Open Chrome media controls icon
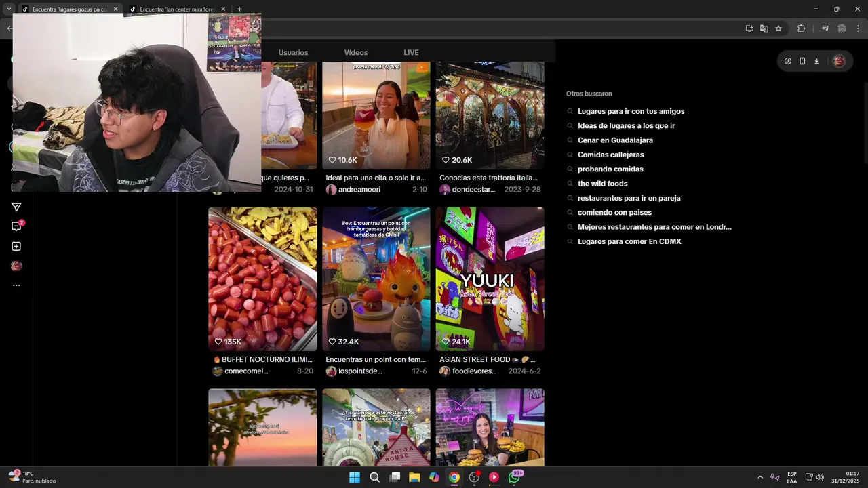868x488 pixels. pyautogui.click(x=825, y=28)
